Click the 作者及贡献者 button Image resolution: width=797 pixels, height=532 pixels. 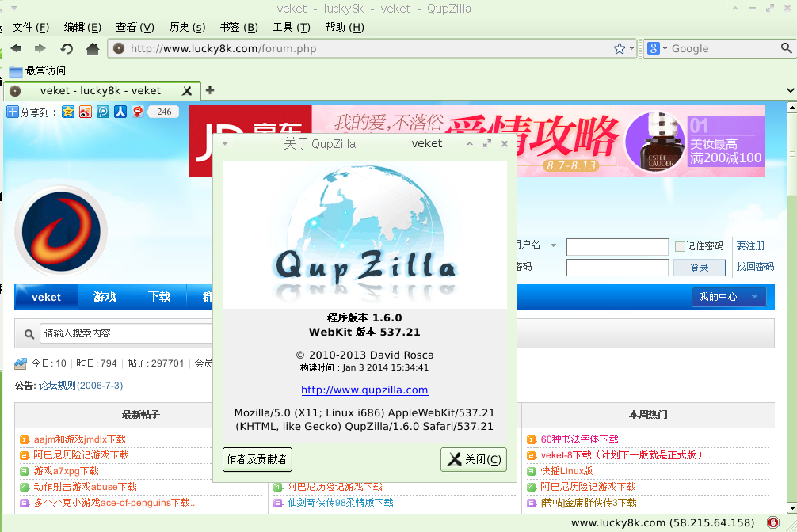(x=257, y=459)
